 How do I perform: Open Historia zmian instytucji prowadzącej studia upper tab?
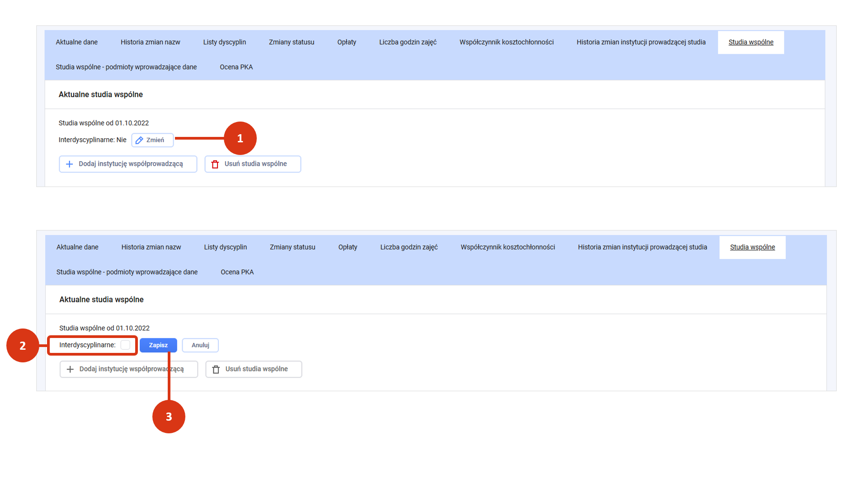[x=641, y=42]
